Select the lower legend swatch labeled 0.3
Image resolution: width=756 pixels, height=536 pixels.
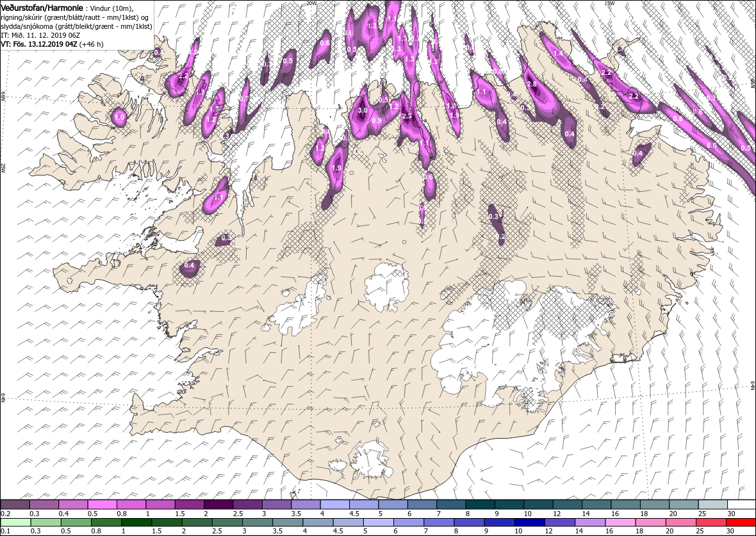tap(45, 523)
